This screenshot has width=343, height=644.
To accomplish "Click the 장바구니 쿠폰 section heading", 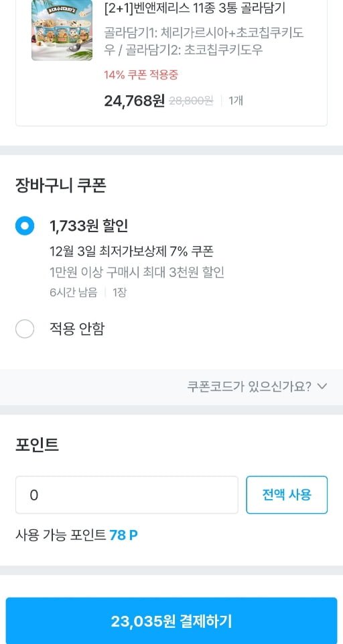I will [61, 186].
